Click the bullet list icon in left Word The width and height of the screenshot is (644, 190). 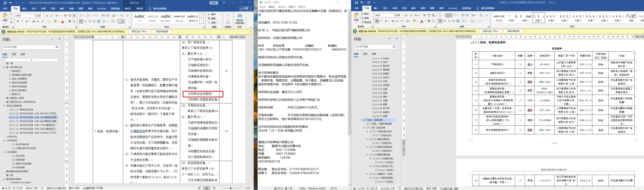(81, 16)
